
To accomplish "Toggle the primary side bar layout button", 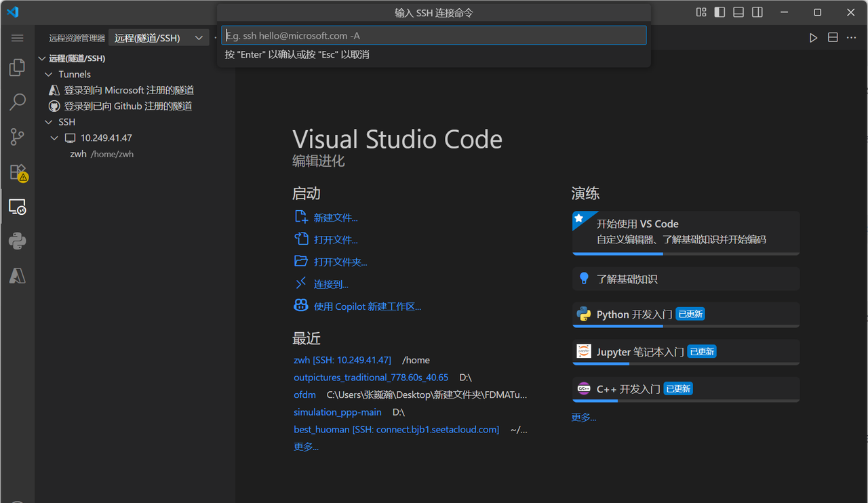I will click(x=720, y=12).
